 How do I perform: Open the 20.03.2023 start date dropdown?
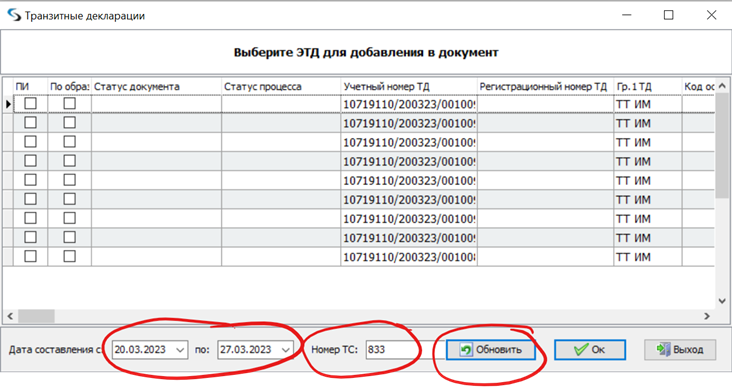(x=180, y=350)
